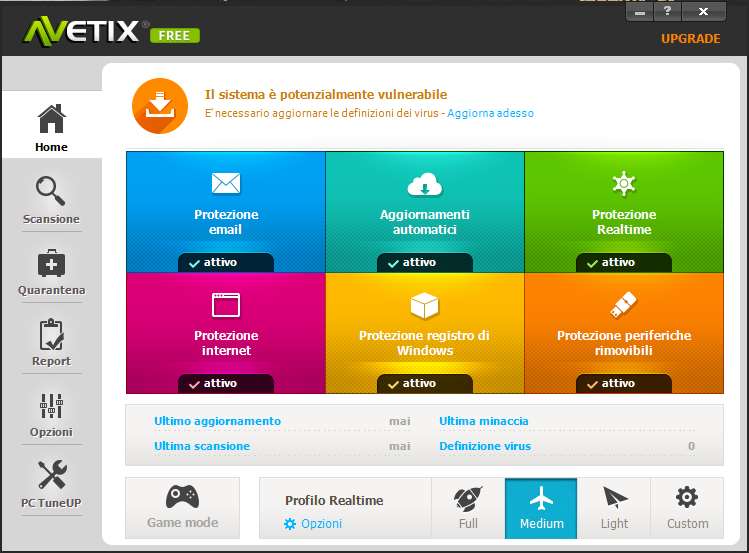749x553 pixels.
Task: Open the Quarantena medical case icon
Action: (x=51, y=263)
